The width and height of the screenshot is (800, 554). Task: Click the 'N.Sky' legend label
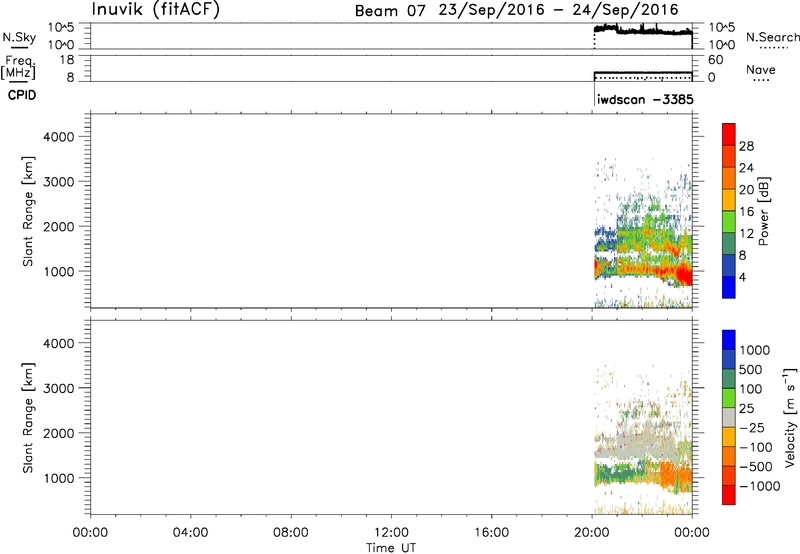click(x=19, y=37)
